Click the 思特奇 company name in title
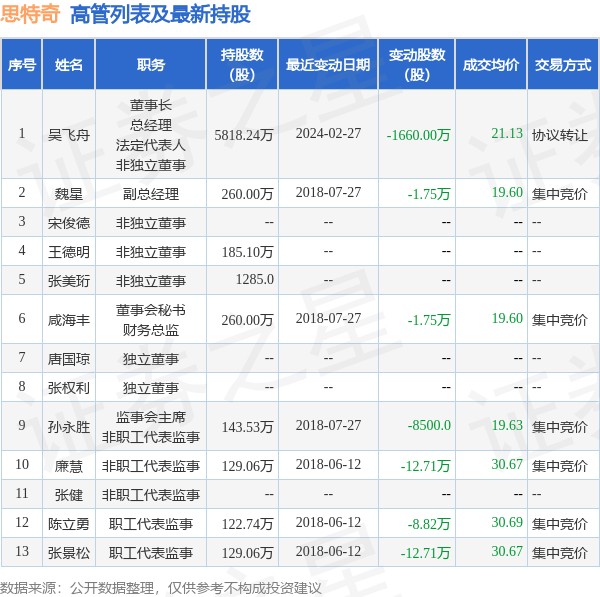 [30, 14]
